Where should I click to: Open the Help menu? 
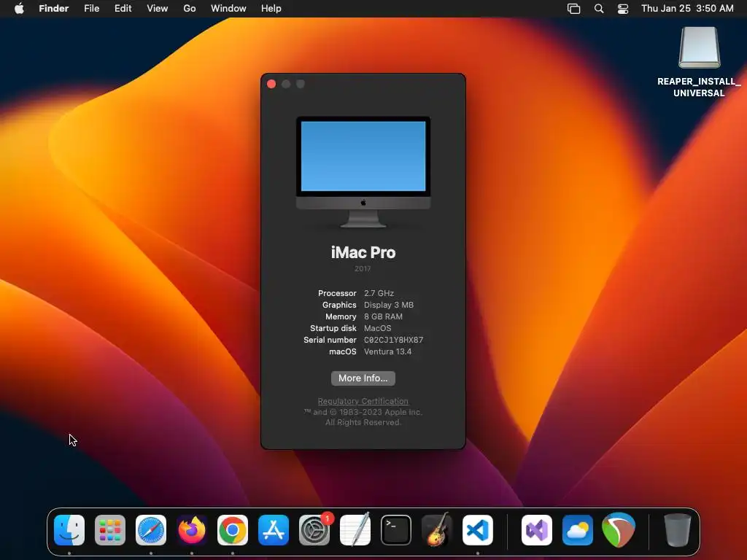pyautogui.click(x=271, y=9)
